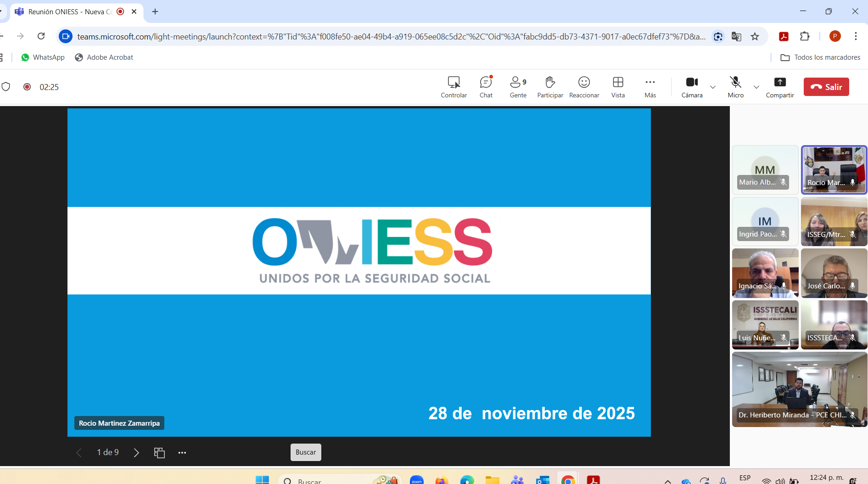868x484 pixels.
Task: Select Dr. Heriberto Miranda video thumbnail
Action: [x=799, y=389]
